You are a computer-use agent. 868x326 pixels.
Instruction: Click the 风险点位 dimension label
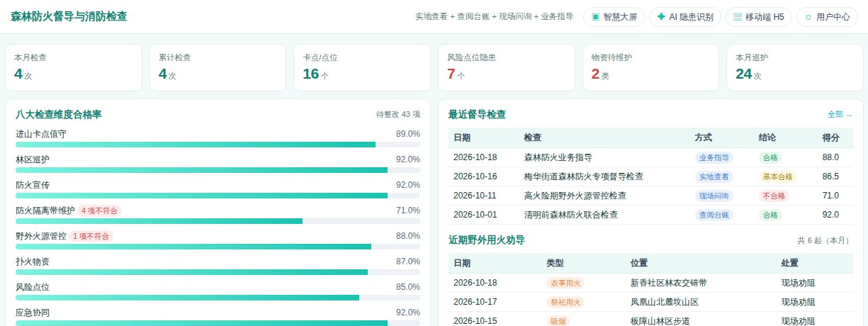[33, 287]
